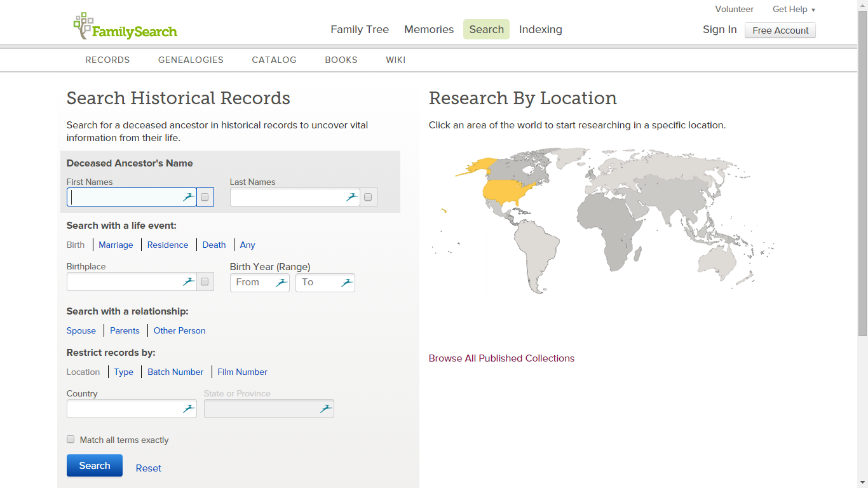Viewport: 868px width, 488px height.
Task: Restrict records by Location
Action: (x=83, y=372)
